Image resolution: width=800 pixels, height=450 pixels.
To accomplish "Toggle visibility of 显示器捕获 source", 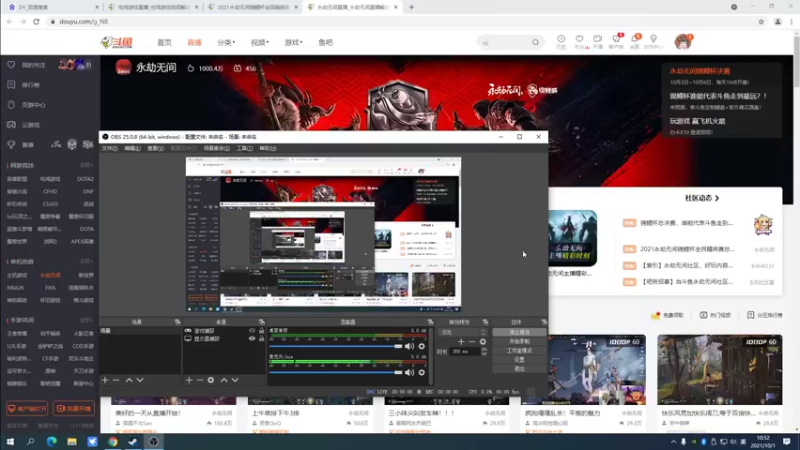I will (x=252, y=338).
